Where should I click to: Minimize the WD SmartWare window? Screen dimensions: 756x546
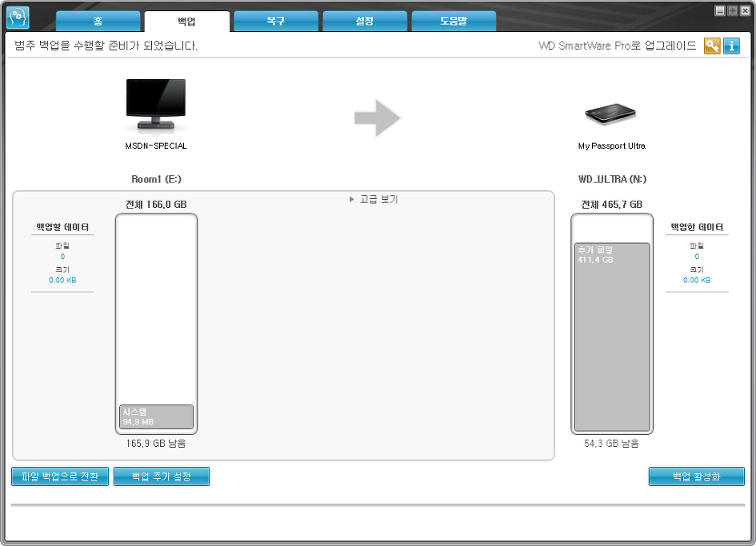pyautogui.click(x=720, y=10)
